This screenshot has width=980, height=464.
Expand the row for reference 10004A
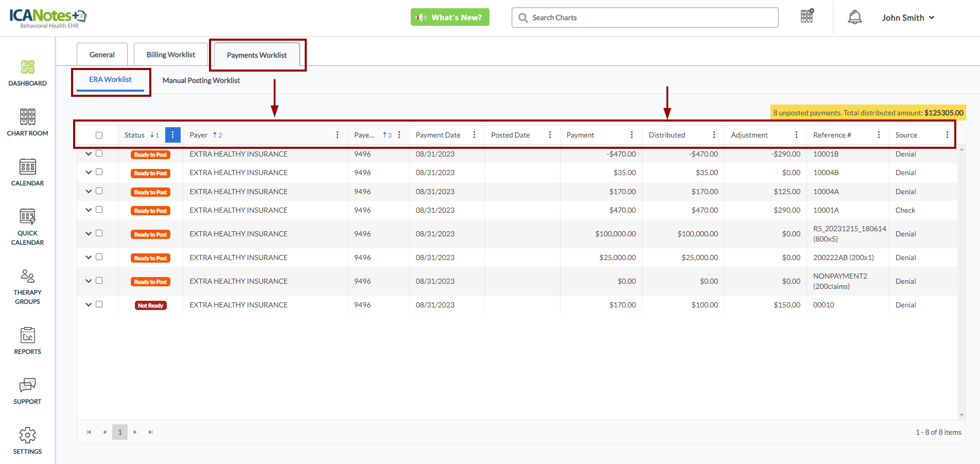[89, 192]
